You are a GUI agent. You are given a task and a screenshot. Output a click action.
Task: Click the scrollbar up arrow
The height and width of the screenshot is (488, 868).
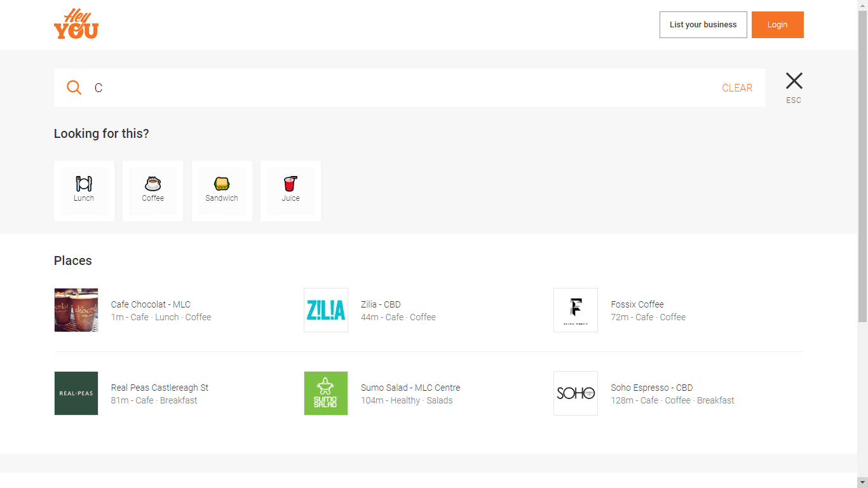pos(863,5)
